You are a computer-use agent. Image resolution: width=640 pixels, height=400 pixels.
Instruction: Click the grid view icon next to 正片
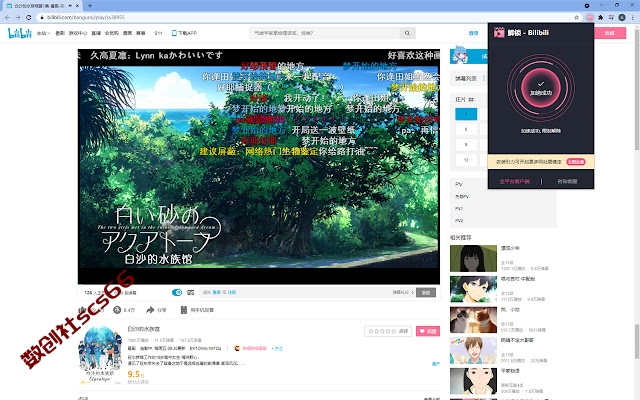(471, 100)
